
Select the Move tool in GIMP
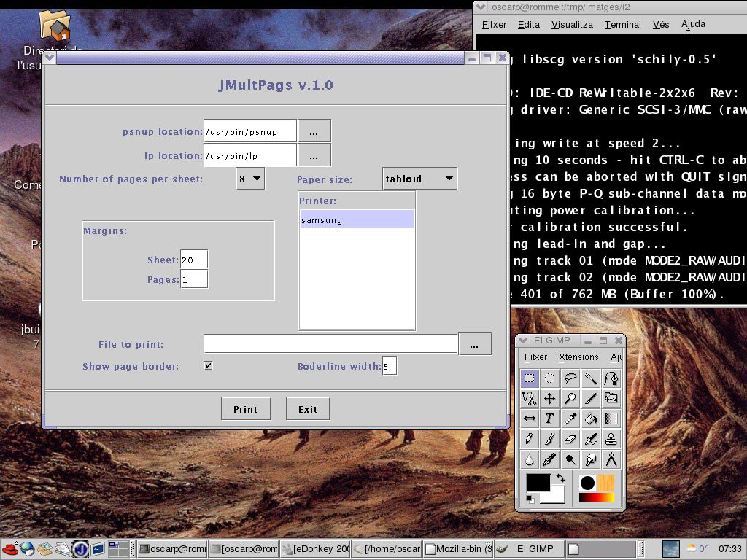tap(550, 399)
